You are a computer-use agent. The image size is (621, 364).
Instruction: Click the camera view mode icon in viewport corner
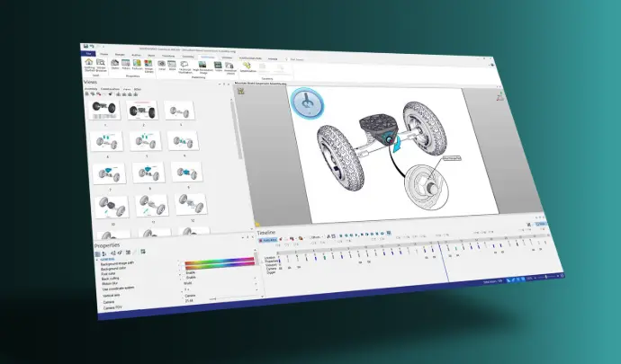point(240,92)
